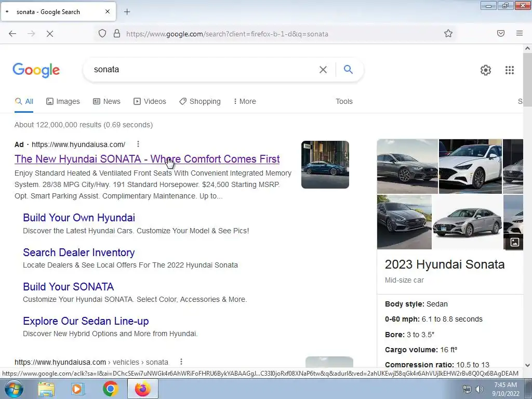This screenshot has width=532, height=399.
Task: Open the taskbar clock showing 7:45 AM
Action: [x=506, y=389]
